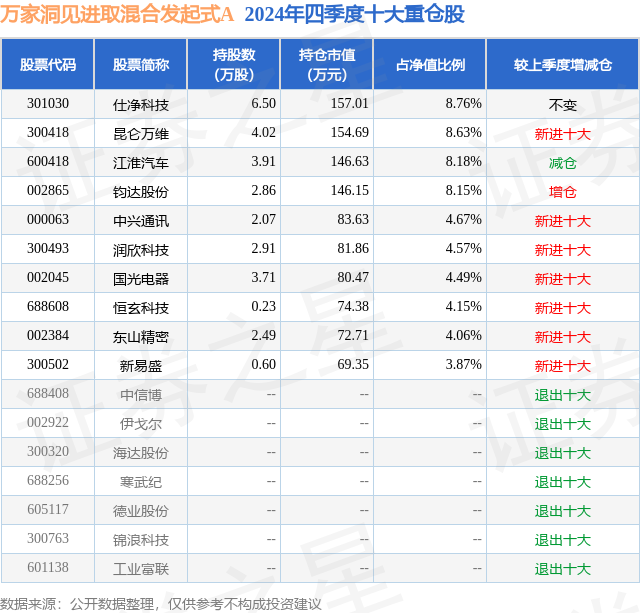The image size is (640, 613).
Task: Click net value ratio 8.76%
Action: (x=464, y=104)
